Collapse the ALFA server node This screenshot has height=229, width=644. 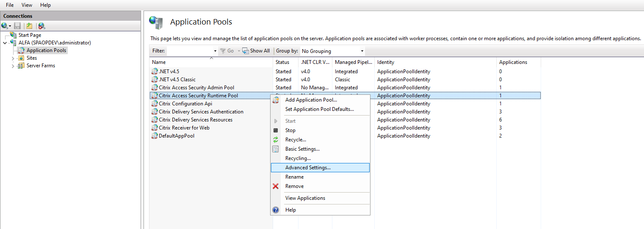(5, 43)
